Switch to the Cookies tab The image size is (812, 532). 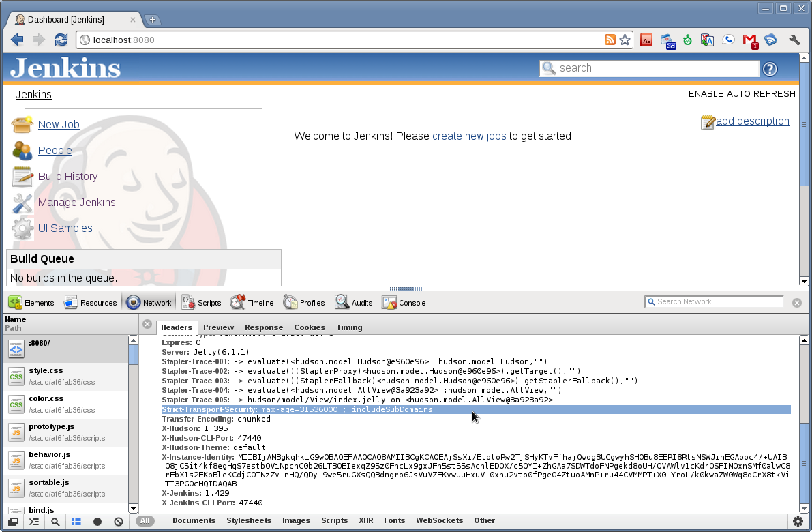tap(310, 327)
